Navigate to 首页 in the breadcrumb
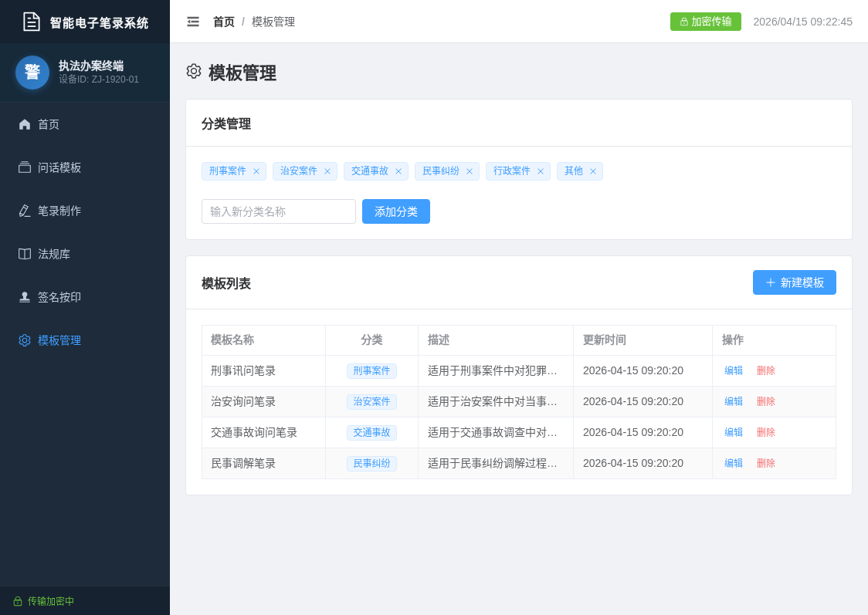868x615 pixels. tap(223, 22)
